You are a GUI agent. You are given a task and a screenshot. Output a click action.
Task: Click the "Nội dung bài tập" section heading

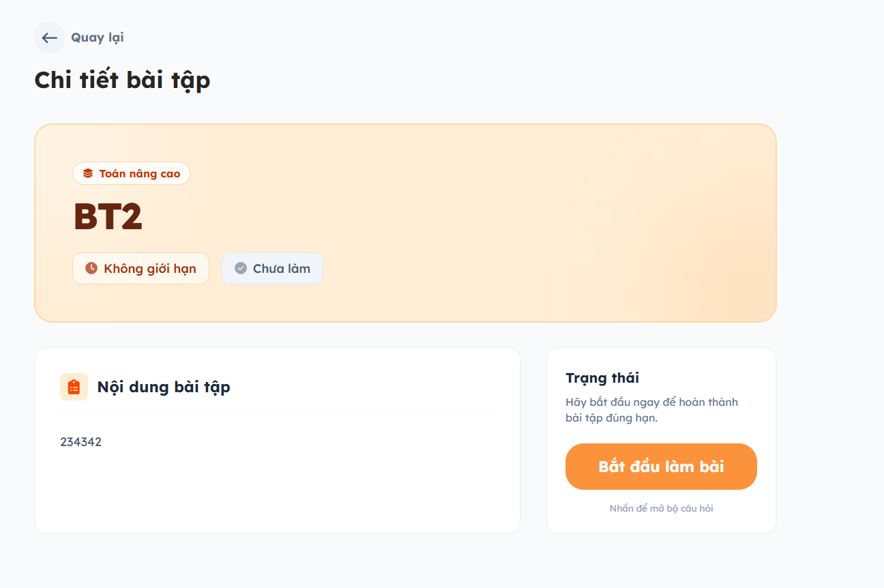point(164,387)
